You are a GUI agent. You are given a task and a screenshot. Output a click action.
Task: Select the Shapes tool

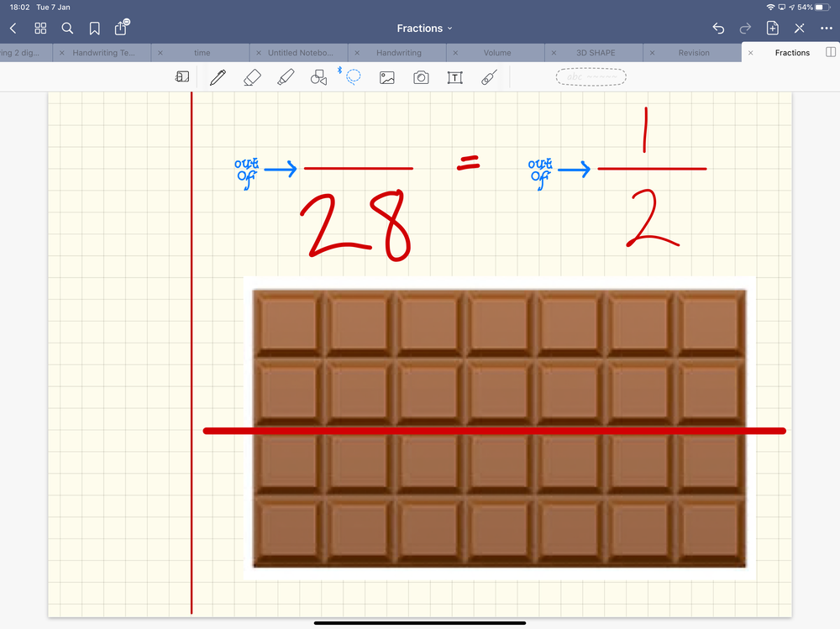click(x=318, y=78)
